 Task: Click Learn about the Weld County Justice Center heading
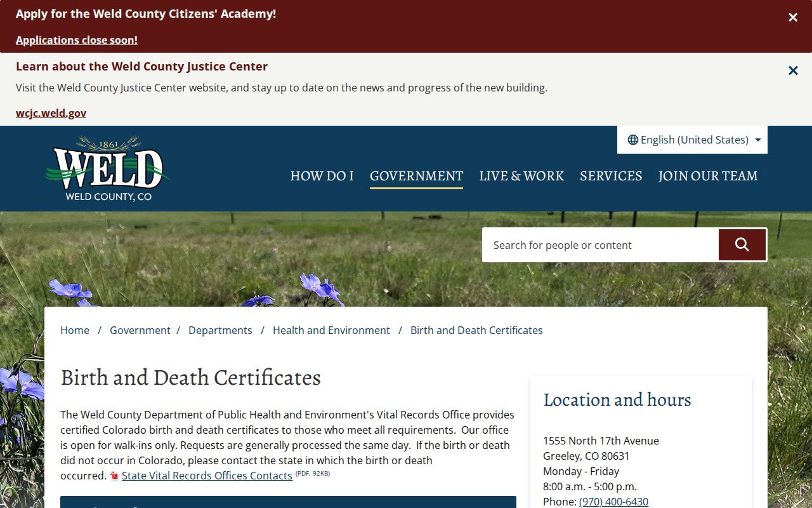pos(141,66)
